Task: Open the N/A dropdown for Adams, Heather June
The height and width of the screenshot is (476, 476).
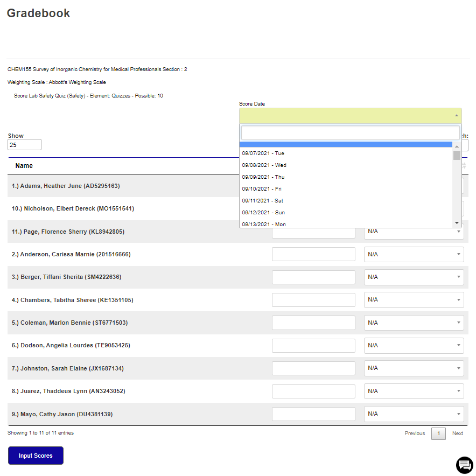Action: 414,185
